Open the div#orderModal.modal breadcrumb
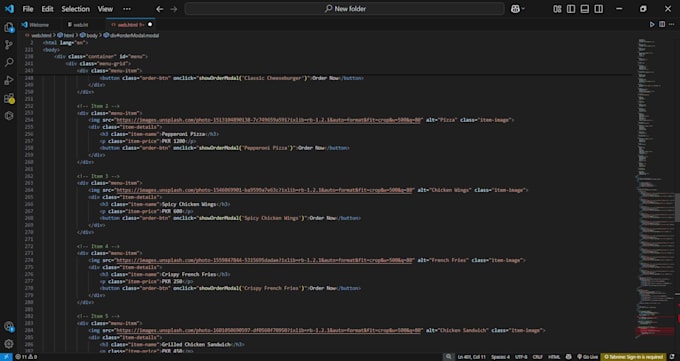This screenshot has height=361, width=680. pos(131,36)
